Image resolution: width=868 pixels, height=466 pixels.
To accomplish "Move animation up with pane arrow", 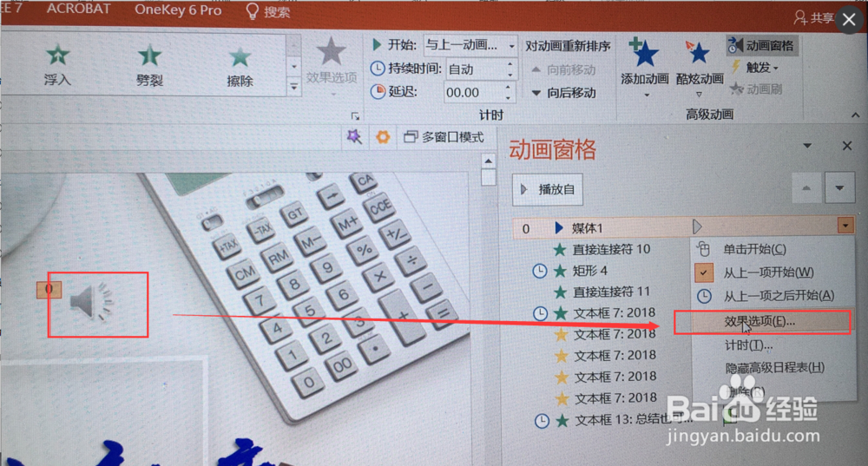I will coord(806,188).
